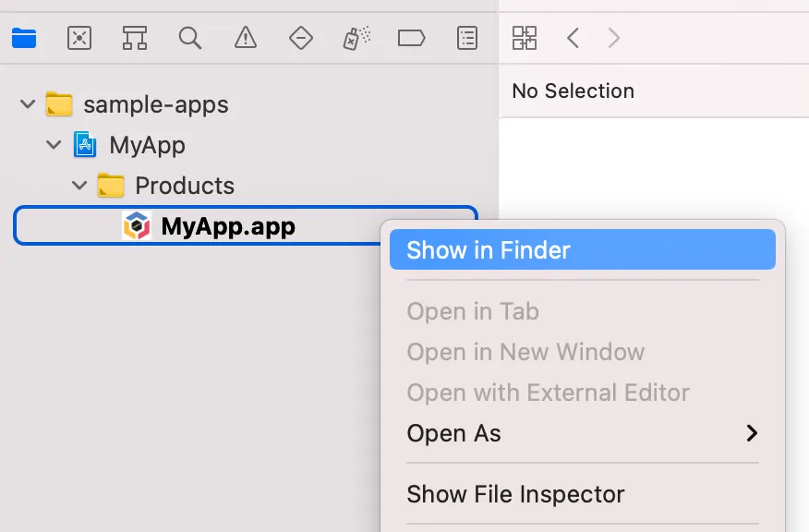
Task: Go forward with the right chevron
Action: [614, 38]
